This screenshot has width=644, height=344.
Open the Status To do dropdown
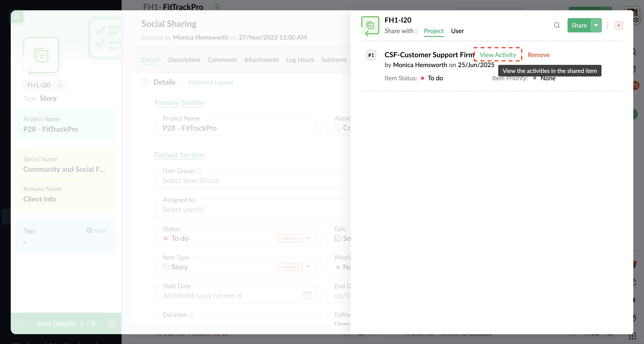coord(308,238)
